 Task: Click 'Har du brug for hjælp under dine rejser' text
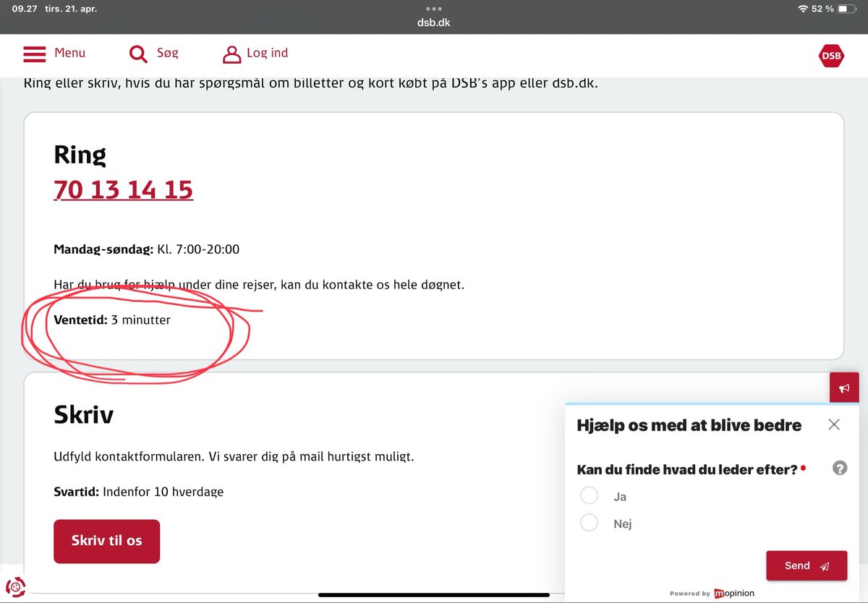(259, 285)
